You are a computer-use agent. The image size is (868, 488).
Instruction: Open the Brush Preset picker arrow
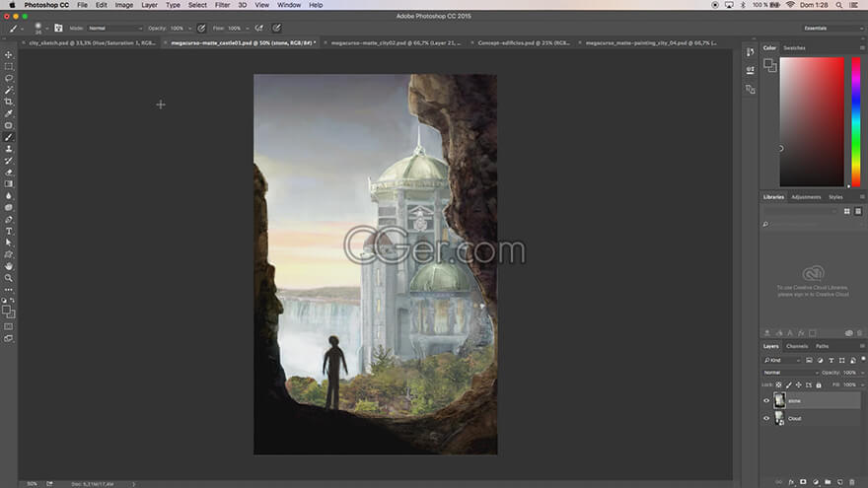(x=47, y=29)
